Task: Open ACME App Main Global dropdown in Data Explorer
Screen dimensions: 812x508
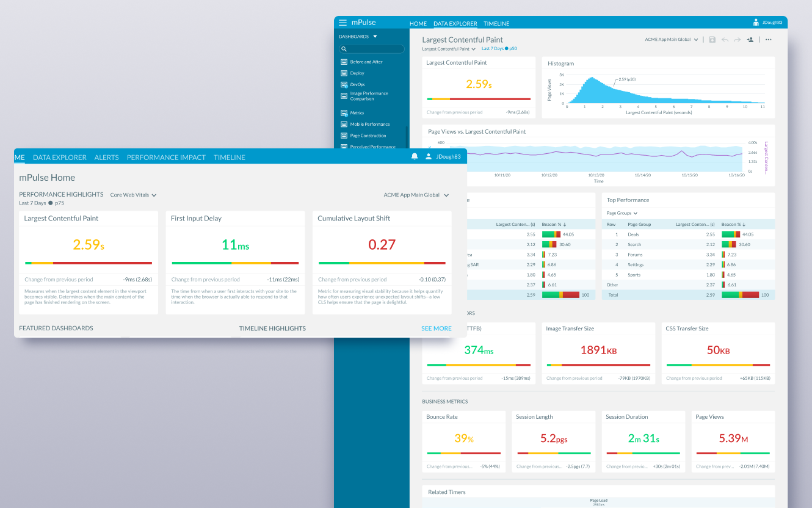Action: (x=672, y=40)
